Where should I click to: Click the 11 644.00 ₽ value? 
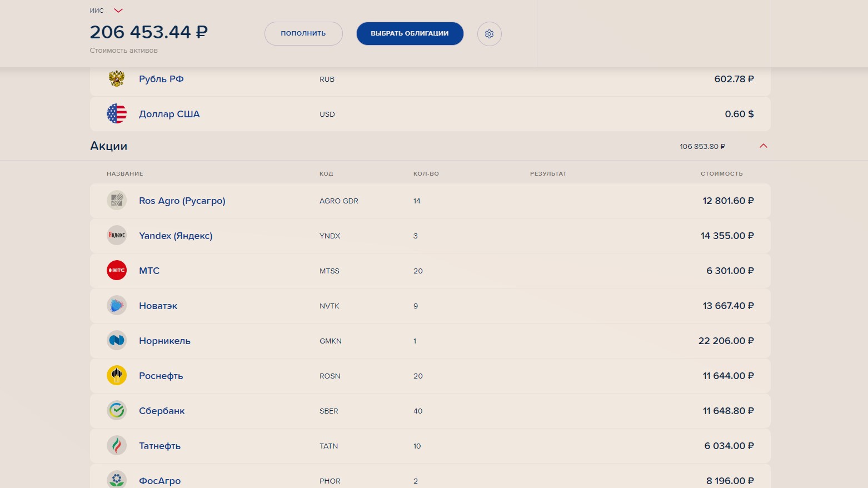(x=728, y=376)
